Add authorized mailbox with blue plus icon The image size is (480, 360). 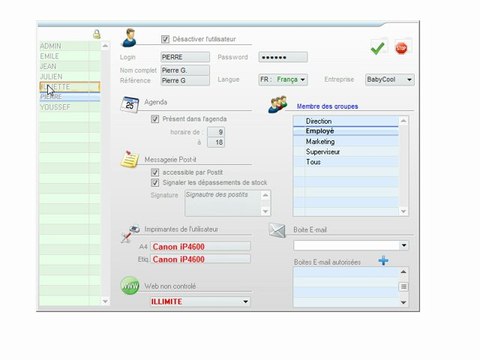point(383,260)
